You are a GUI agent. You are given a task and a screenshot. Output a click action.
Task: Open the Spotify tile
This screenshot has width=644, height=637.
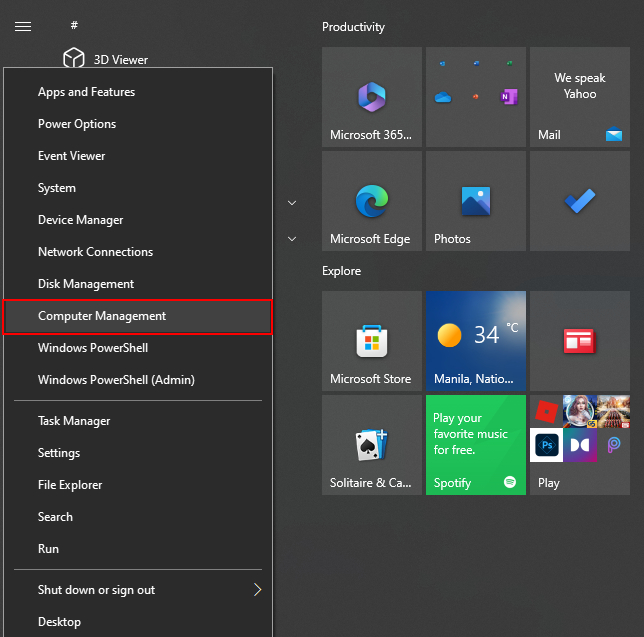point(476,445)
